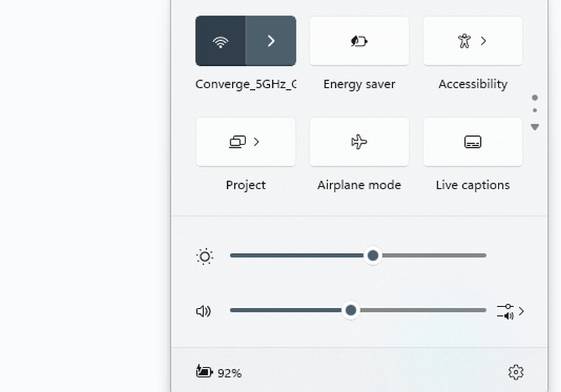
Task: Open battery settings from 92% indicator
Action: (x=219, y=372)
